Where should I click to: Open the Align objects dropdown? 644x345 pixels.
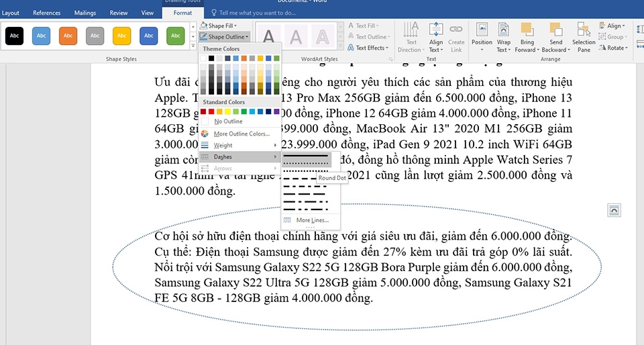[612, 26]
